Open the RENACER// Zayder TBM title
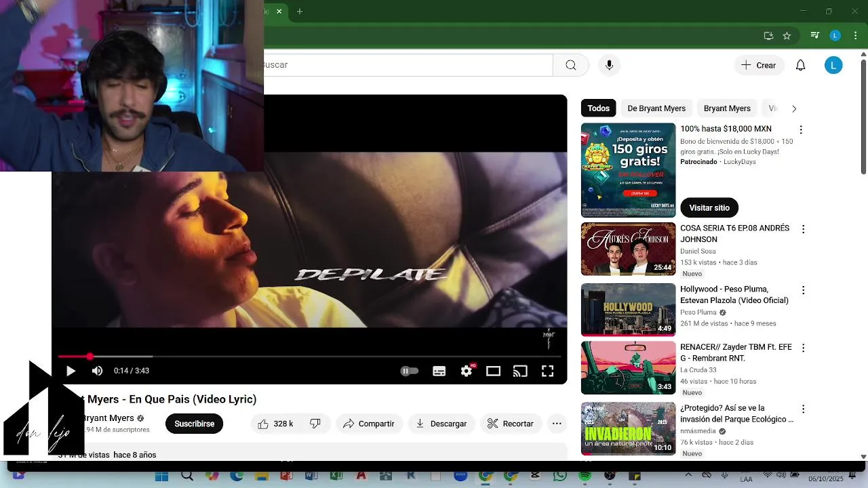 tap(736, 352)
